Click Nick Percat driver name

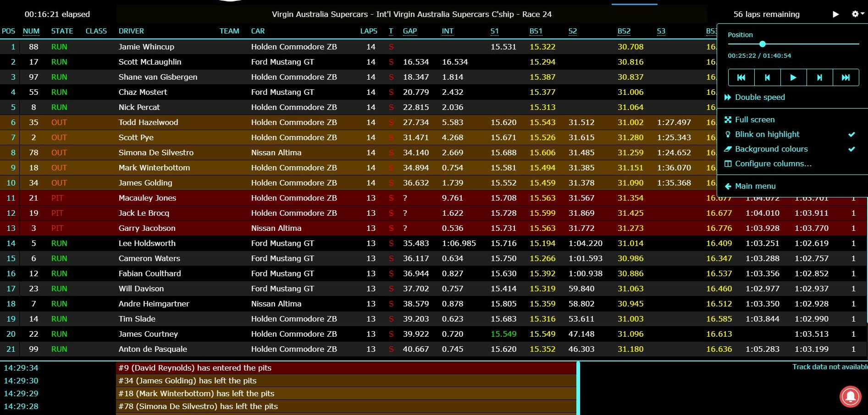click(139, 107)
